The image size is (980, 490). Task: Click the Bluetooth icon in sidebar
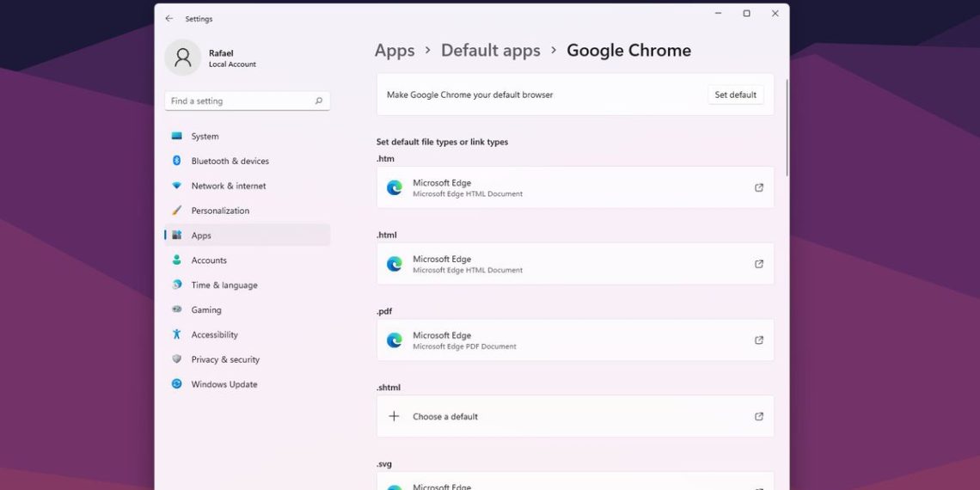click(177, 161)
